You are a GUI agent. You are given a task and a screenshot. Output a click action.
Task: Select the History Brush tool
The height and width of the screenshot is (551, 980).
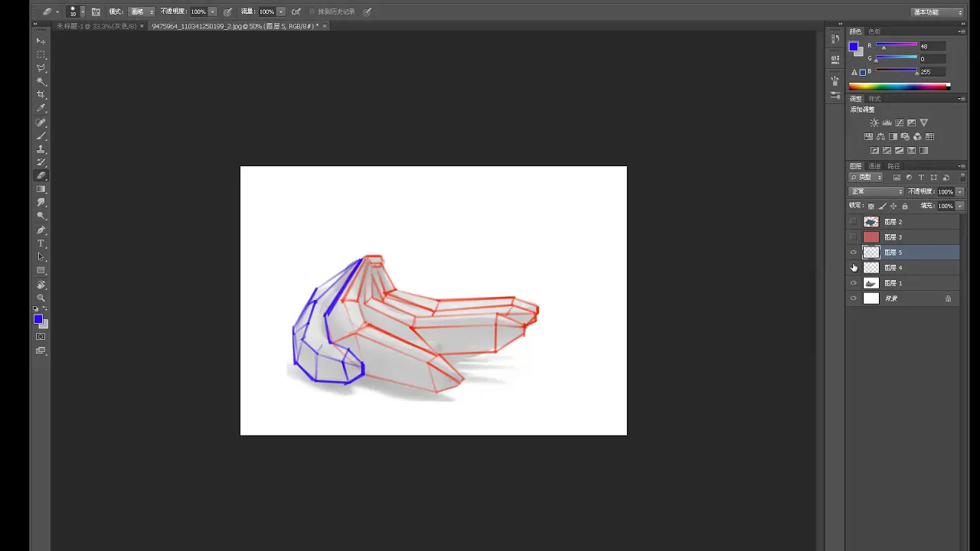(41, 162)
